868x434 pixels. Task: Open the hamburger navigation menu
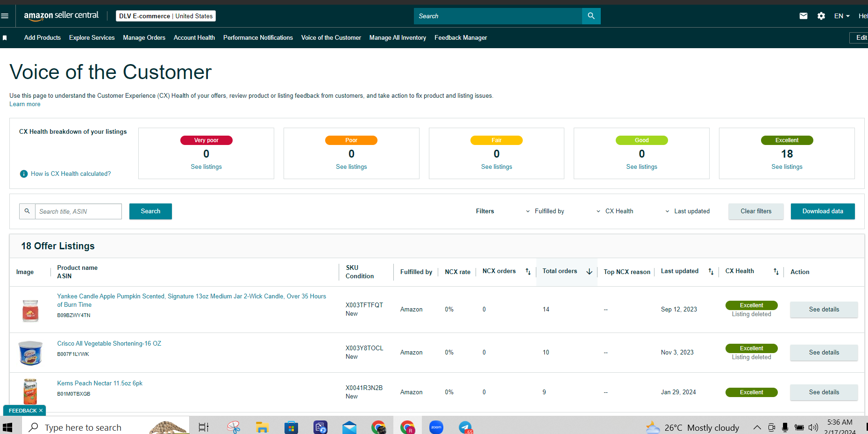(x=5, y=16)
